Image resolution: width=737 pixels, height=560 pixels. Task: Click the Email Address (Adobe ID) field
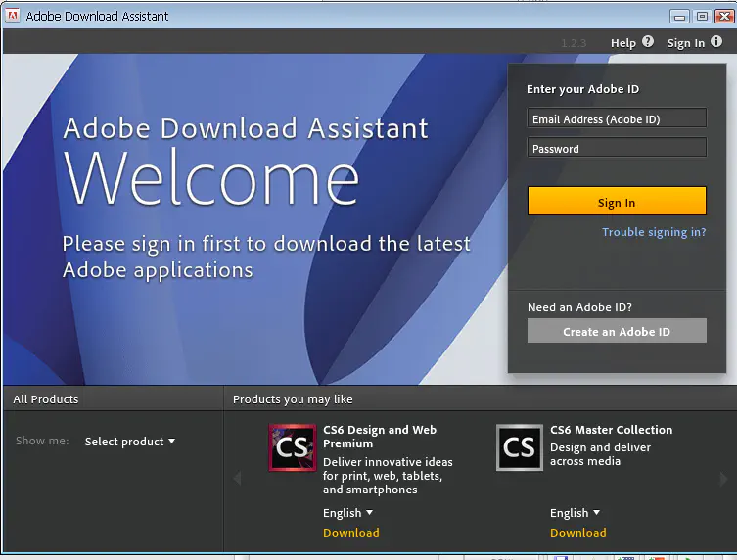coord(617,119)
